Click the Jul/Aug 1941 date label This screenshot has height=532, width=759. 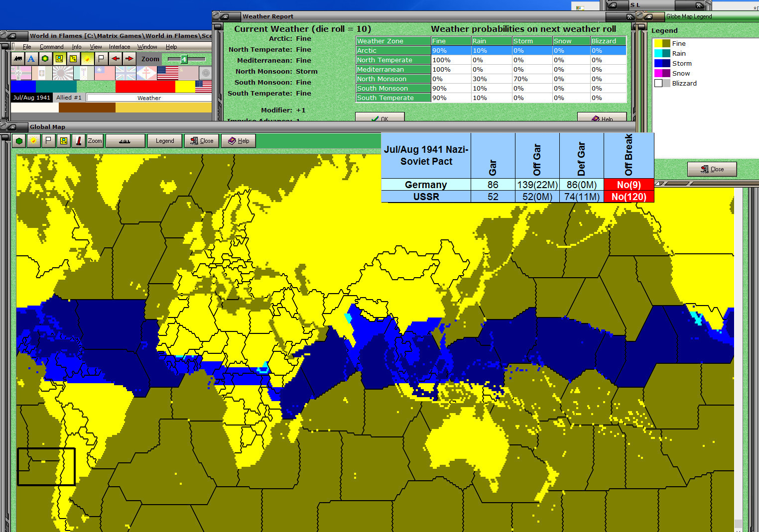32,98
